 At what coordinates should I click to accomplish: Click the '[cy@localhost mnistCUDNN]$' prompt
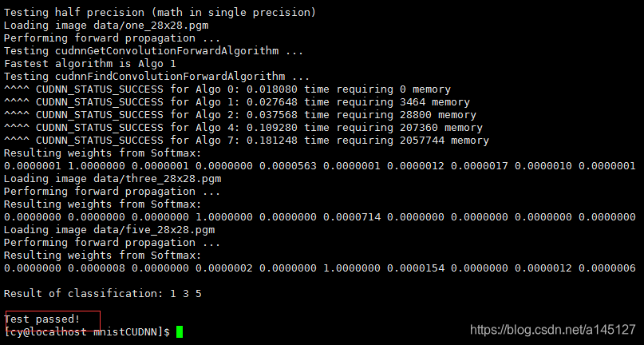coord(87,331)
